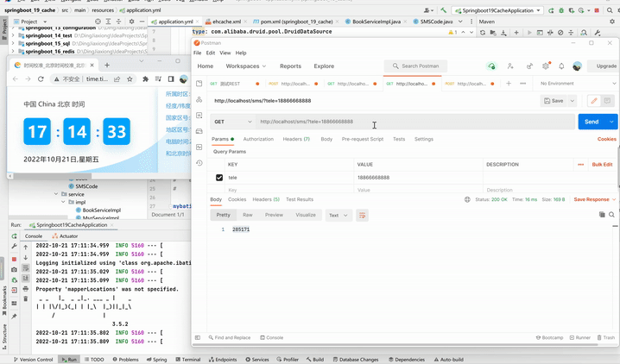Click the edit pencil icon beside Save
Image resolution: width=620 pixels, height=364 pixels.
(593, 101)
